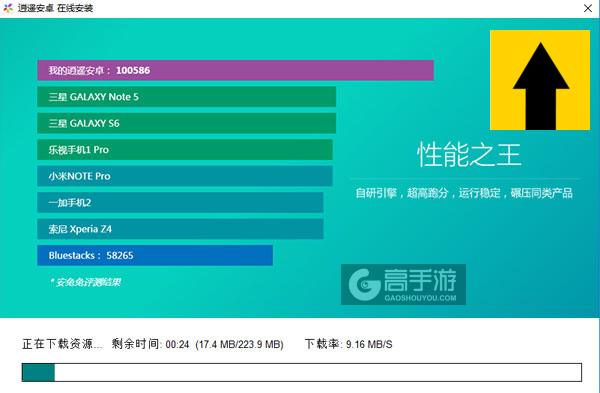Click the 逍遥安卓 app icon in title bar
The image size is (600, 393).
8,8
